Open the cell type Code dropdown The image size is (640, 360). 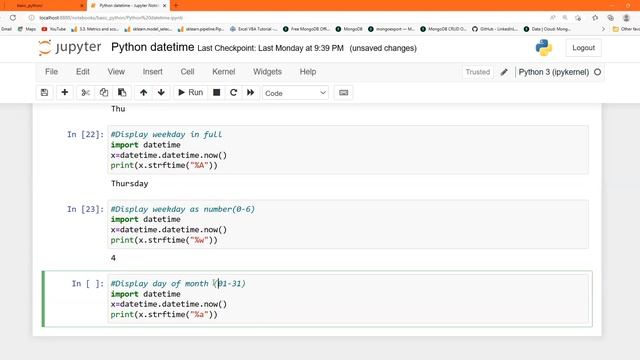click(296, 93)
